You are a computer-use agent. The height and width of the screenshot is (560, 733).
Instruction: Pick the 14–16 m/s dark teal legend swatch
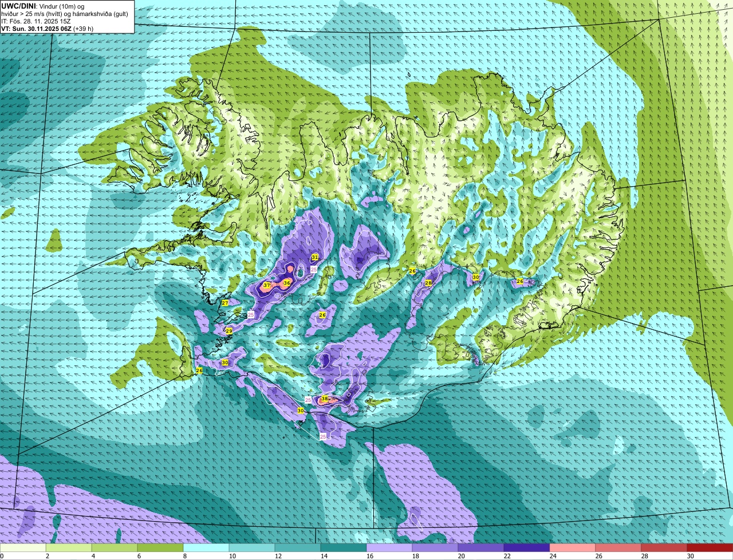[344, 547]
